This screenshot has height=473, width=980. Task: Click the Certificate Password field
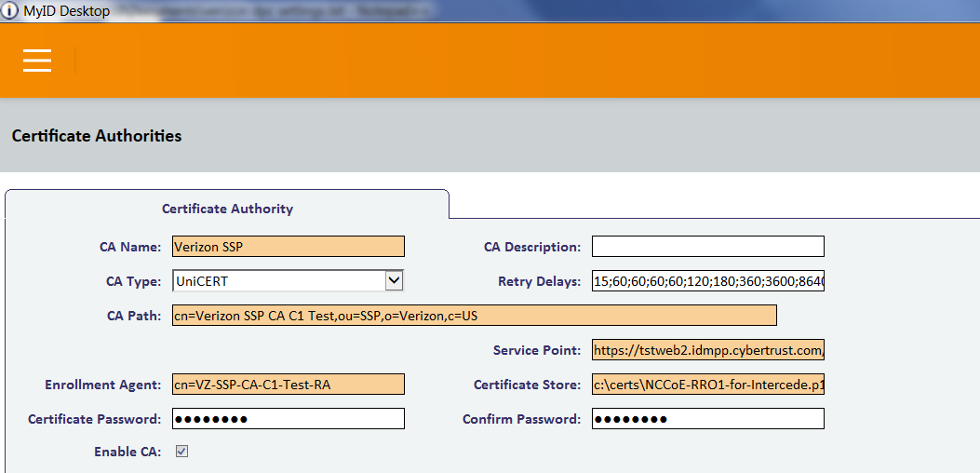[x=289, y=419]
